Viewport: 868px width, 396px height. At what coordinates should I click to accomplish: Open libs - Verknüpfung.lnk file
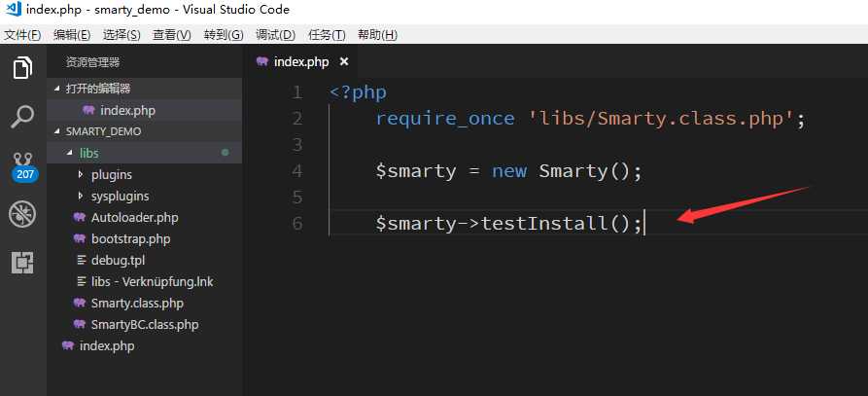[x=145, y=281]
